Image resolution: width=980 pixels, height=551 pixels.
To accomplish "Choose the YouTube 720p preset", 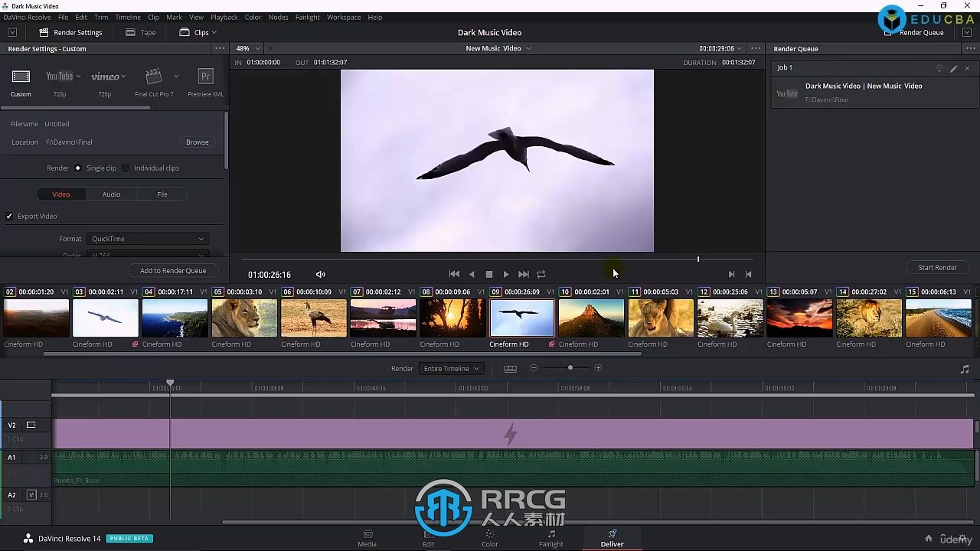I will click(x=59, y=77).
